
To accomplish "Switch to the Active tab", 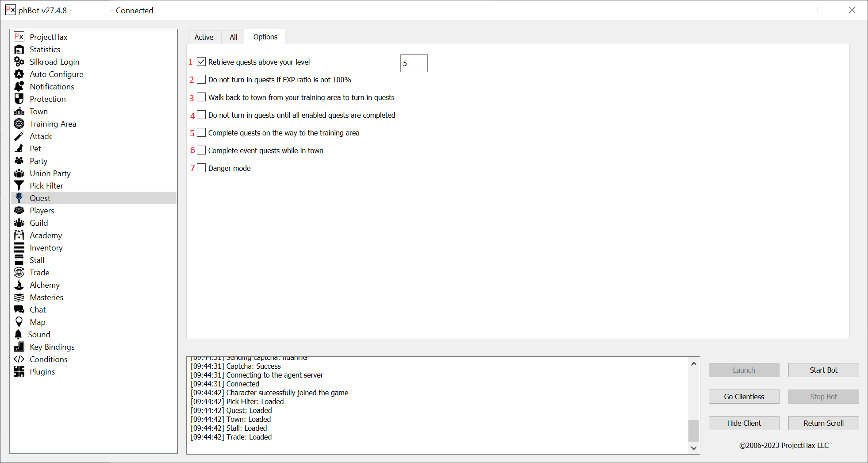I will point(204,37).
